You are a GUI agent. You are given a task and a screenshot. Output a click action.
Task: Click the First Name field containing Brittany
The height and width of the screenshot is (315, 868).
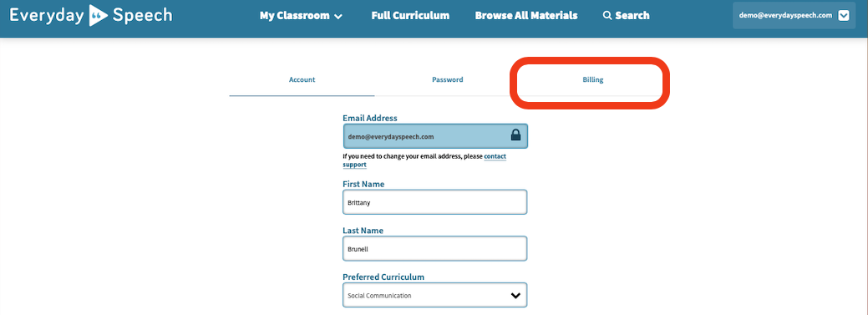click(435, 202)
